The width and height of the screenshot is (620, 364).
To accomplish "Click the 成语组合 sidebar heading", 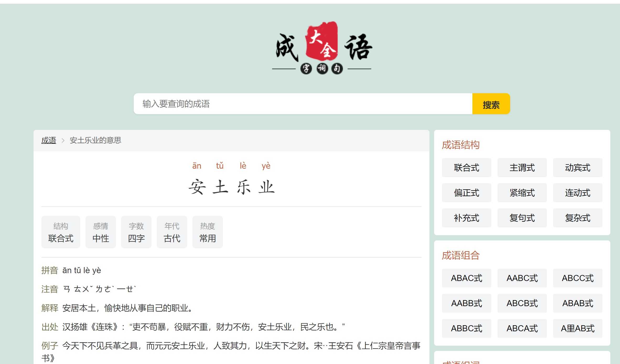I will 461,255.
